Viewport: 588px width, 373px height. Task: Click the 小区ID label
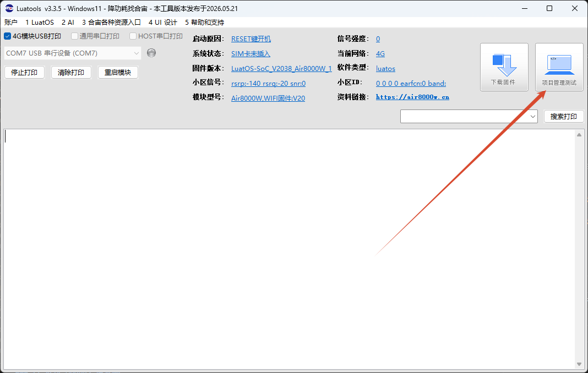350,82
